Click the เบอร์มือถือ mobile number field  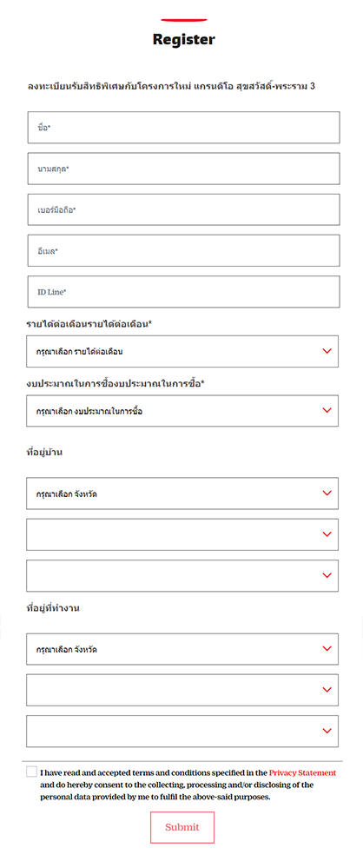click(184, 209)
